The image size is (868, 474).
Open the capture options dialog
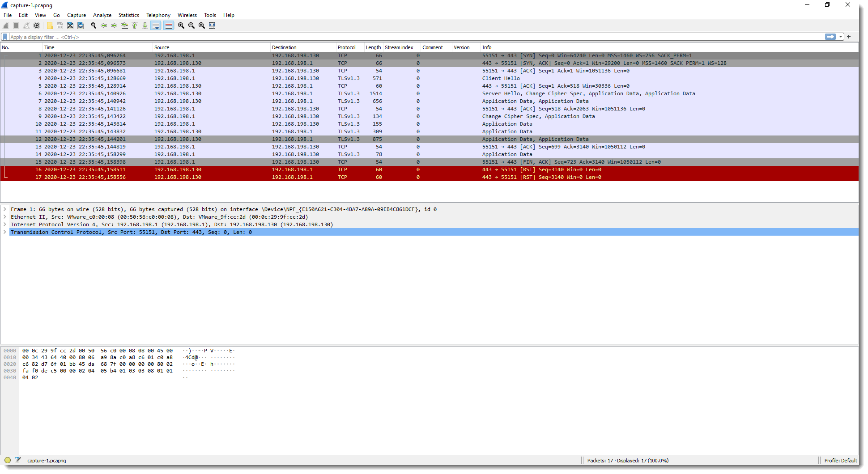[x=37, y=25]
